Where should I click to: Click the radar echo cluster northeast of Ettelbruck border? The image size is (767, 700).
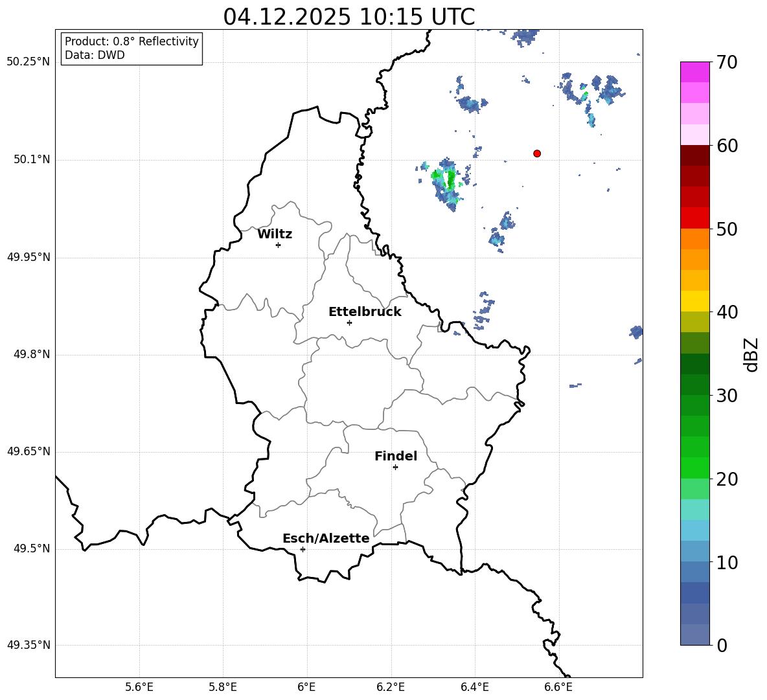coord(483,311)
